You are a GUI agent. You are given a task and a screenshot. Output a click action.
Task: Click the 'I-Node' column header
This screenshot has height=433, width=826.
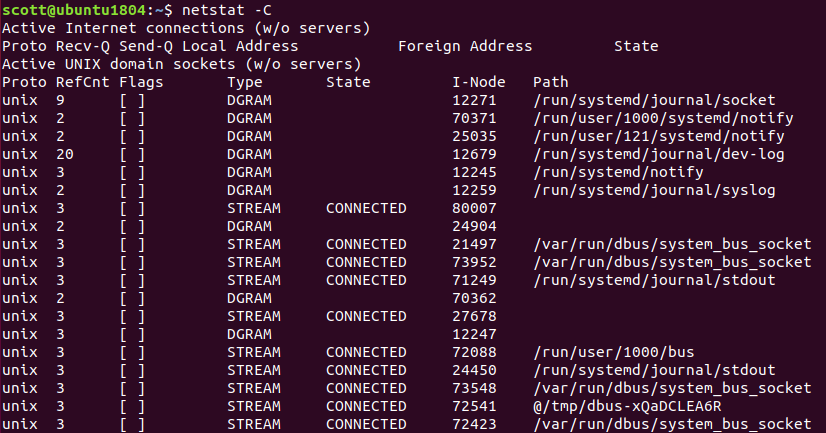(478, 82)
